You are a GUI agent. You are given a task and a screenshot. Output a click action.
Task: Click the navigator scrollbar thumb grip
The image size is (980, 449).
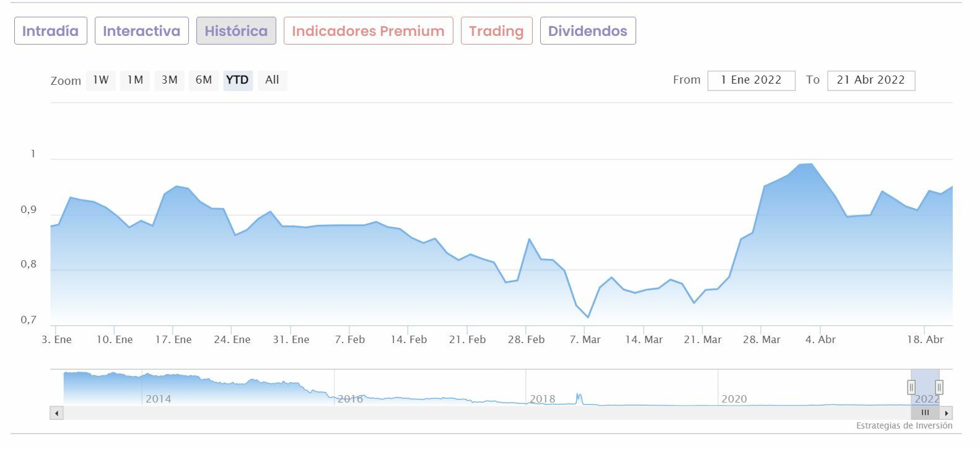coord(925,413)
